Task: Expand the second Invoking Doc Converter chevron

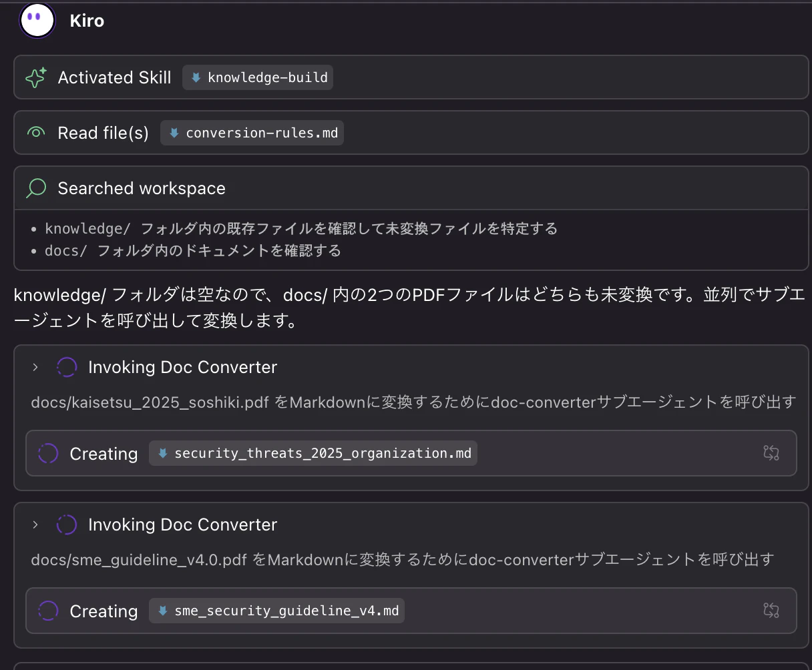Action: click(x=35, y=525)
